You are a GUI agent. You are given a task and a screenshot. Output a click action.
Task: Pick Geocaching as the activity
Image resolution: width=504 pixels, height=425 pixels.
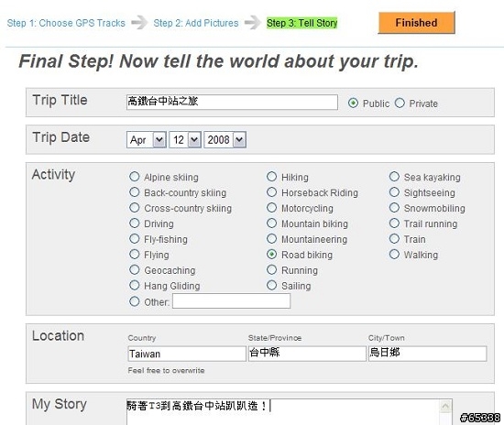(x=135, y=270)
